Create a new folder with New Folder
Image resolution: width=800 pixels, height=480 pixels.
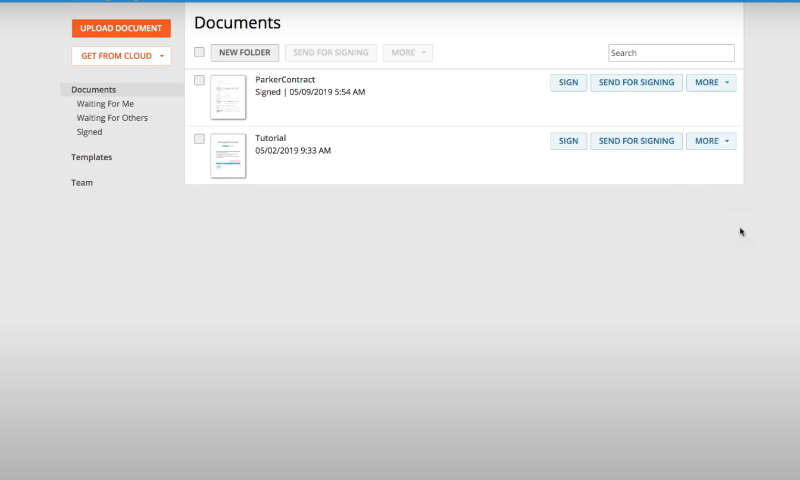pyautogui.click(x=244, y=53)
